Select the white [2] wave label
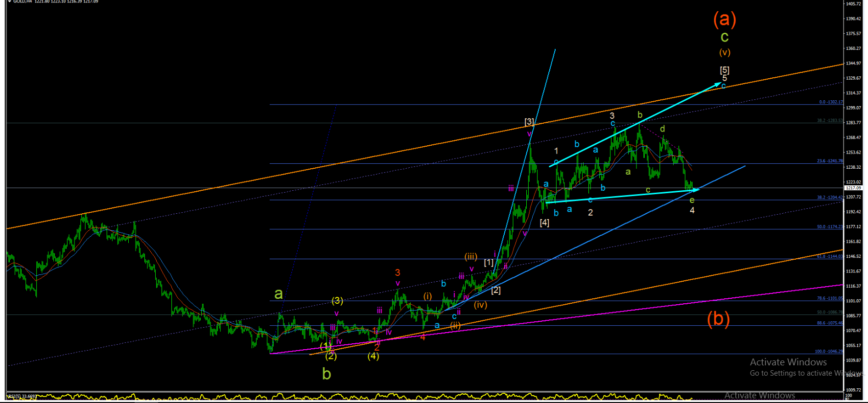Screen dimensions: 868x403 pos(496,290)
